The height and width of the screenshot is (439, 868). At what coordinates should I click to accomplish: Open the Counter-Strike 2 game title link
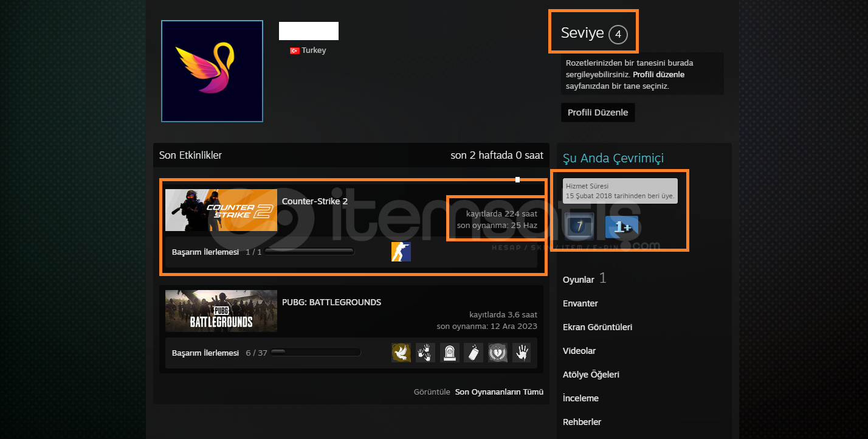pyautogui.click(x=315, y=201)
